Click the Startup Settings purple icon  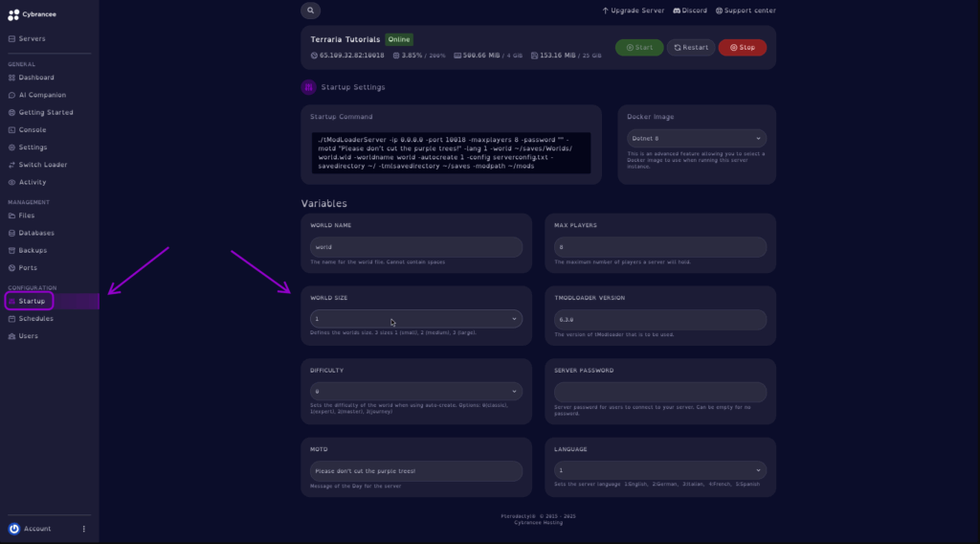[x=309, y=87]
